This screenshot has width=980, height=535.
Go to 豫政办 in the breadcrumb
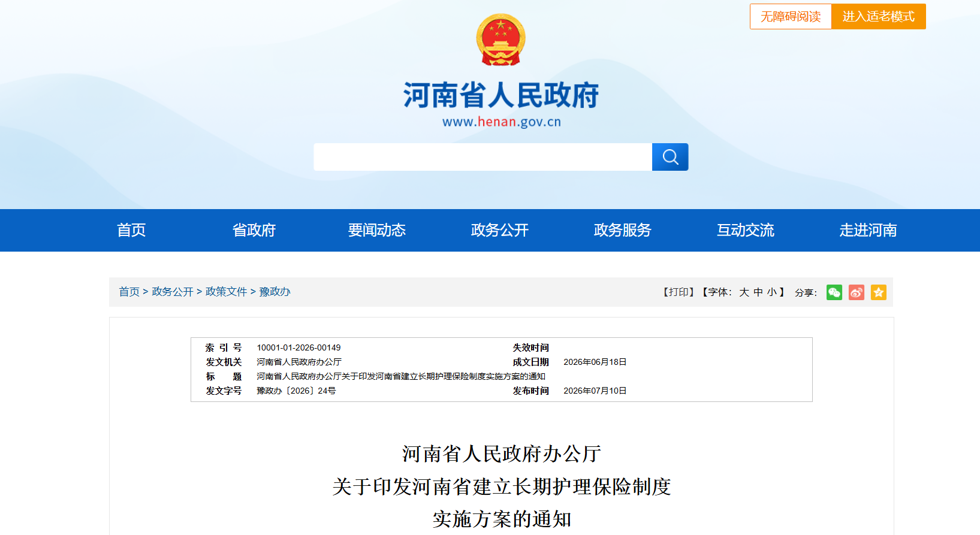(275, 292)
